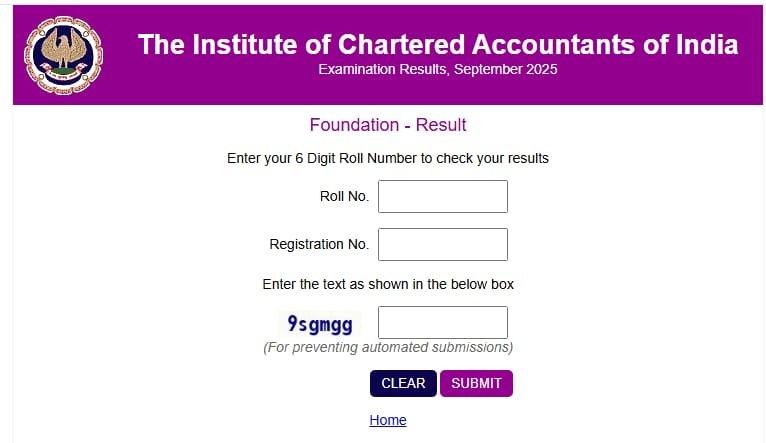Focus the Roll No. input field
This screenshot has width=766, height=443.
click(442, 196)
